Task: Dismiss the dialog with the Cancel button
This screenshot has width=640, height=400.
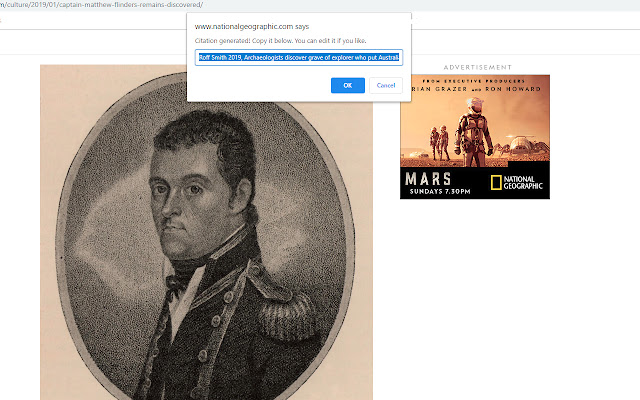Action: point(386,85)
